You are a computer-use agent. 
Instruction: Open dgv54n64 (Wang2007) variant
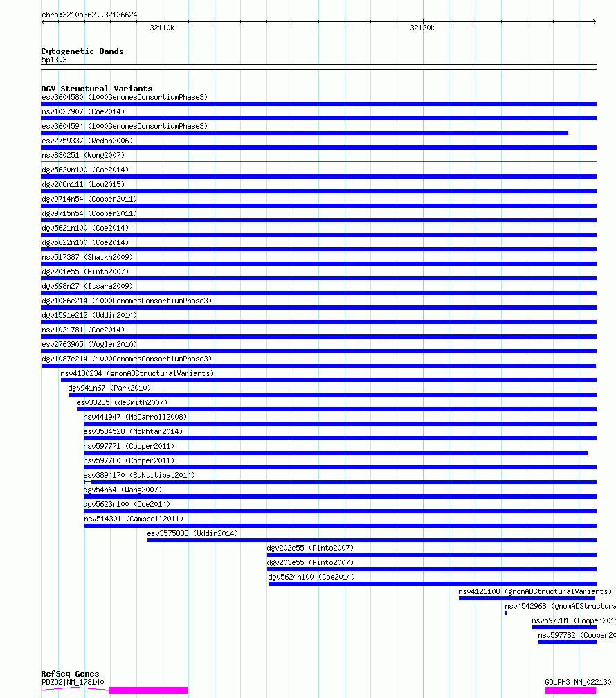click(123, 490)
